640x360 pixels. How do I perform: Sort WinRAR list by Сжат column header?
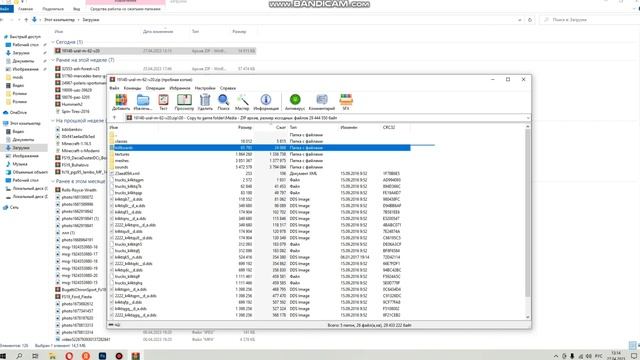[281, 128]
